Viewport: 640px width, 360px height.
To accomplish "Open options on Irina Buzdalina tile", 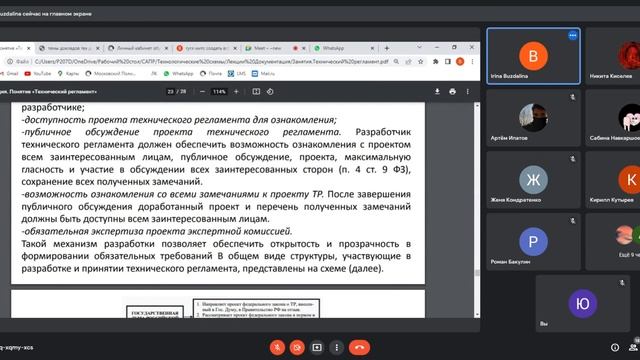I will [x=573, y=36].
